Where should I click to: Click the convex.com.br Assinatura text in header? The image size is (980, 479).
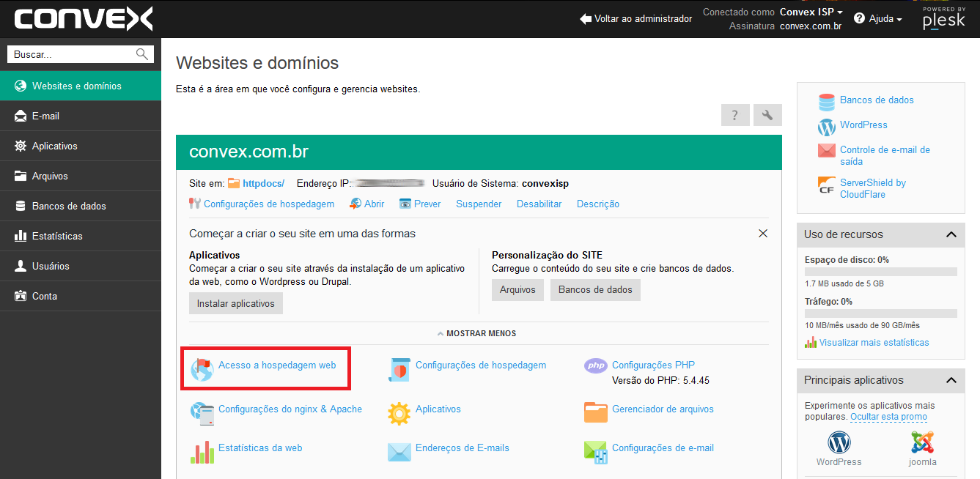click(x=811, y=26)
